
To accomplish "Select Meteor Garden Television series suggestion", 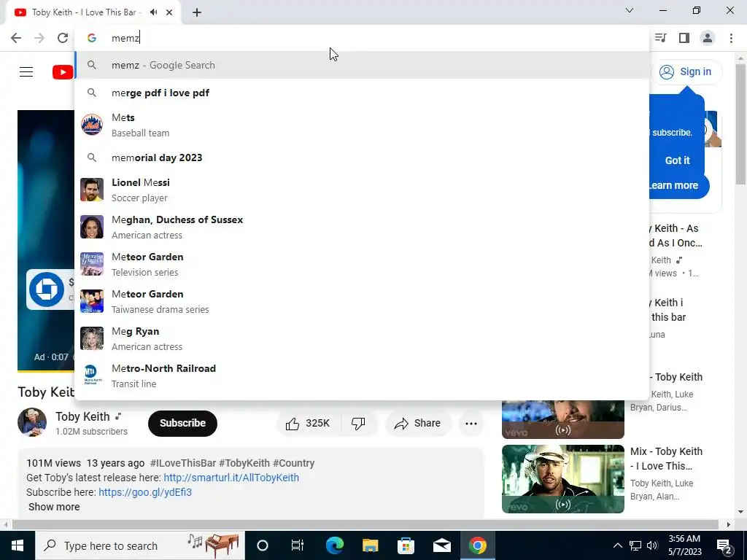I will [362, 264].
